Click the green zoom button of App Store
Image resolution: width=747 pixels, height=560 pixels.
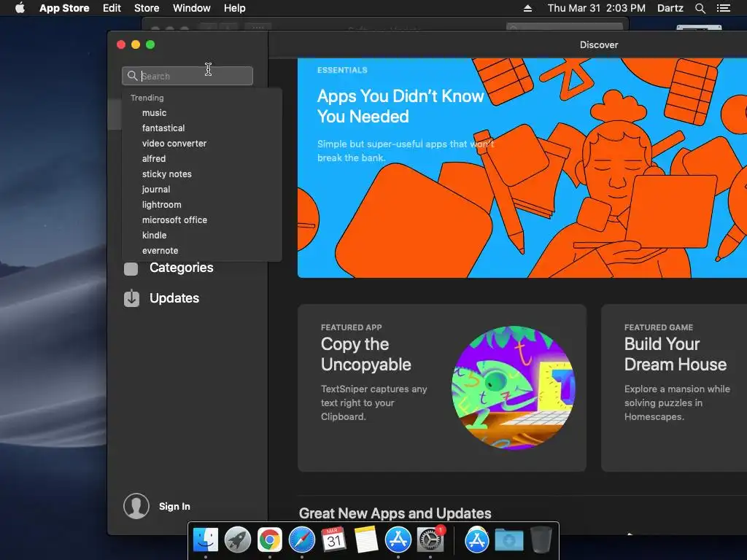pyautogui.click(x=150, y=44)
